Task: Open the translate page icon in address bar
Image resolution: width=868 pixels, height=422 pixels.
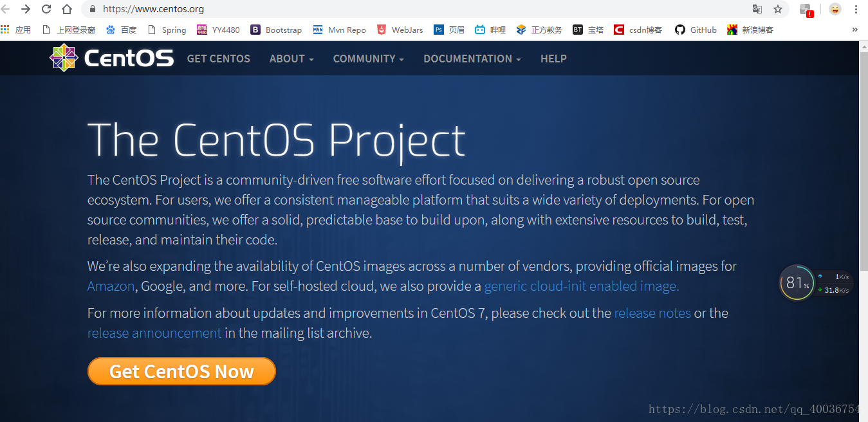Action: point(757,9)
